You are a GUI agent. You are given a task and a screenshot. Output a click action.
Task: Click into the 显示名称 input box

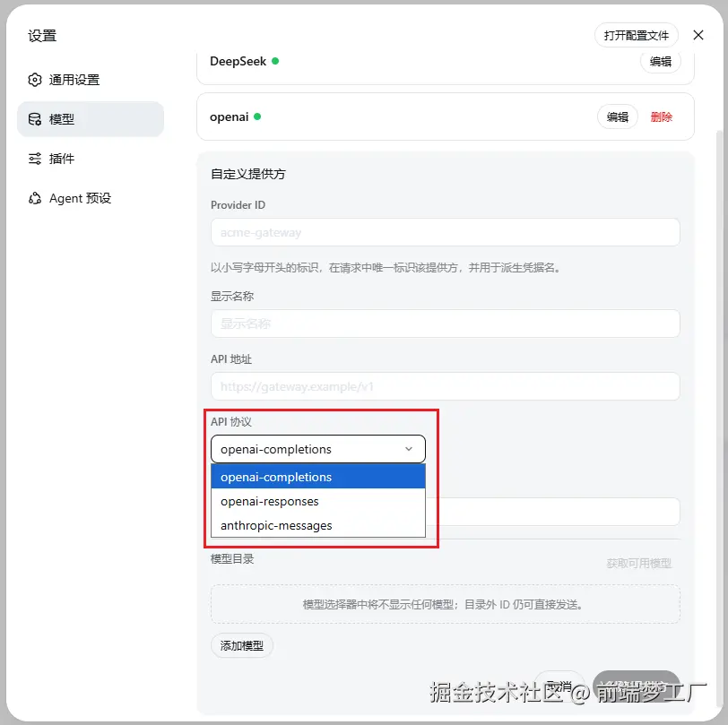point(445,324)
